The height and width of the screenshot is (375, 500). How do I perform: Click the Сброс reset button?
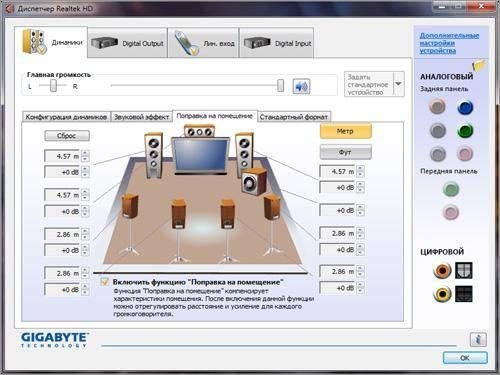(x=67, y=136)
